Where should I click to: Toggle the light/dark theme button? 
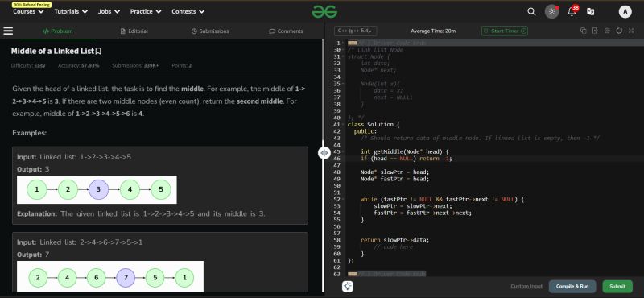(x=551, y=11)
